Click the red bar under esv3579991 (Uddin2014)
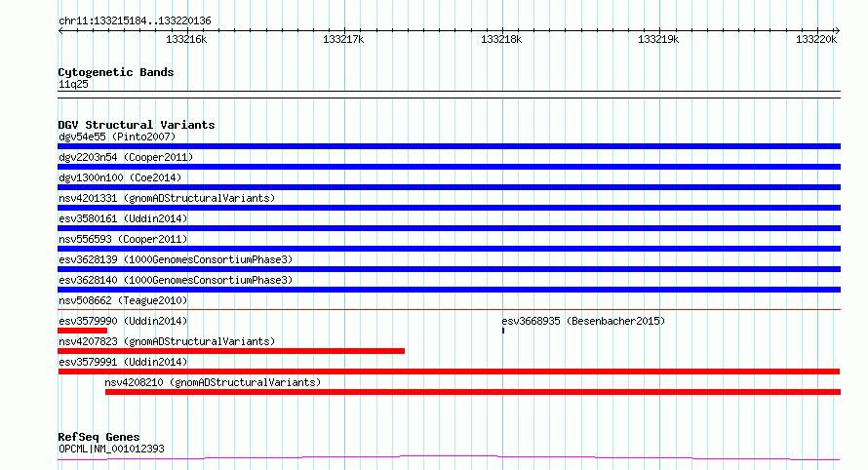 click(x=449, y=372)
